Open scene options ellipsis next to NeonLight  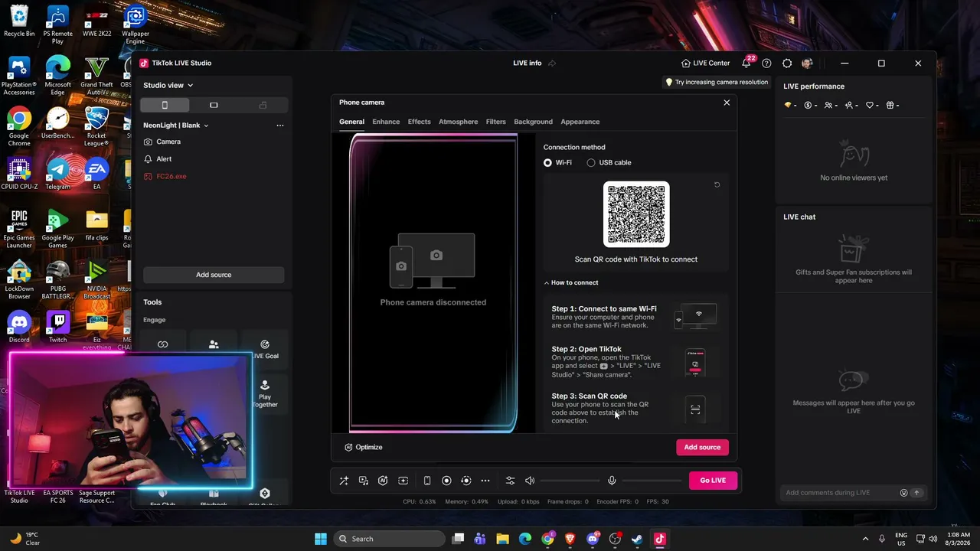click(x=280, y=126)
